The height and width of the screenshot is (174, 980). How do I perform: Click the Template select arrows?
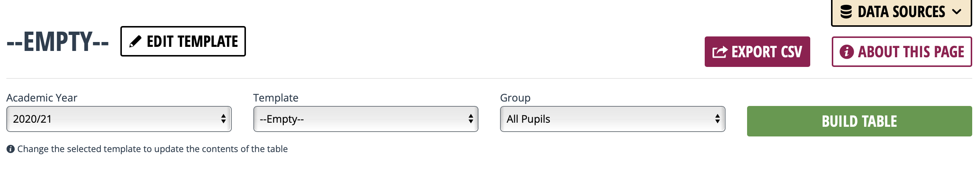pos(471,119)
